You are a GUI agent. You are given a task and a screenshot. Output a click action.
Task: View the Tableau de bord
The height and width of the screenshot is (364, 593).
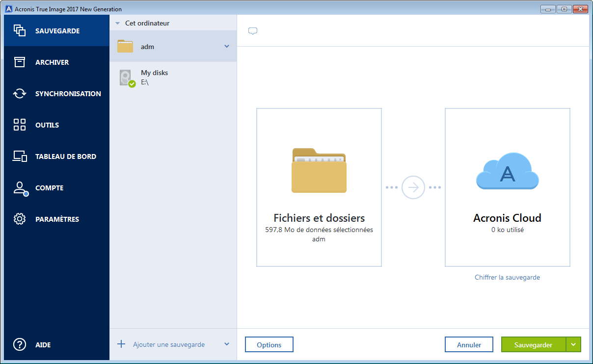coord(20,156)
